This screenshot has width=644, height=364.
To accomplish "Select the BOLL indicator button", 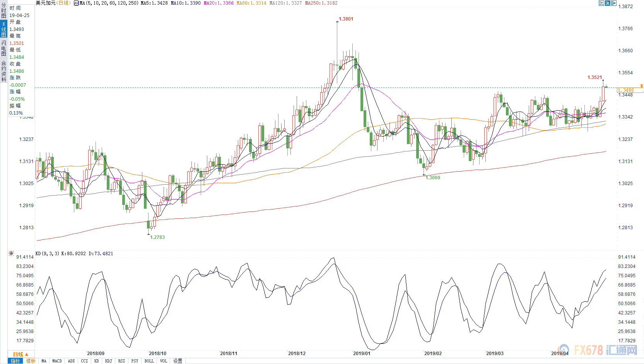I will click(149, 361).
